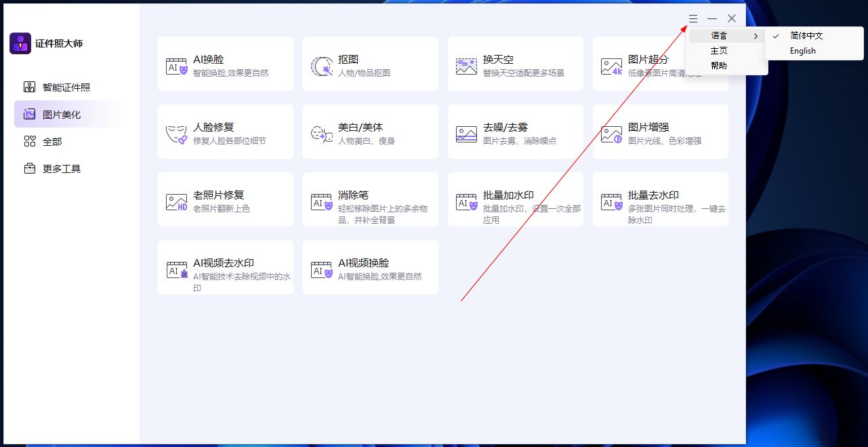Click the 换天空 sky replacement icon

click(x=466, y=66)
